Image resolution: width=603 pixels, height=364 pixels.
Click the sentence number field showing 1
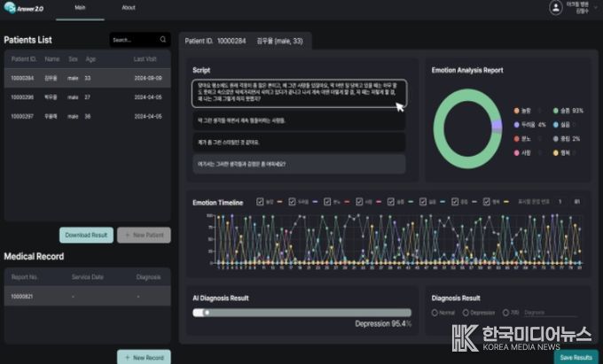pos(560,202)
